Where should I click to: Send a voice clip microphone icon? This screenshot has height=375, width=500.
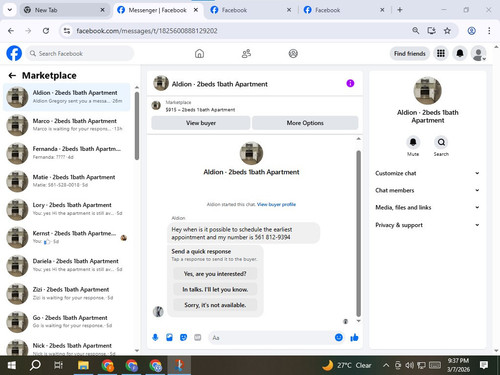point(155,338)
